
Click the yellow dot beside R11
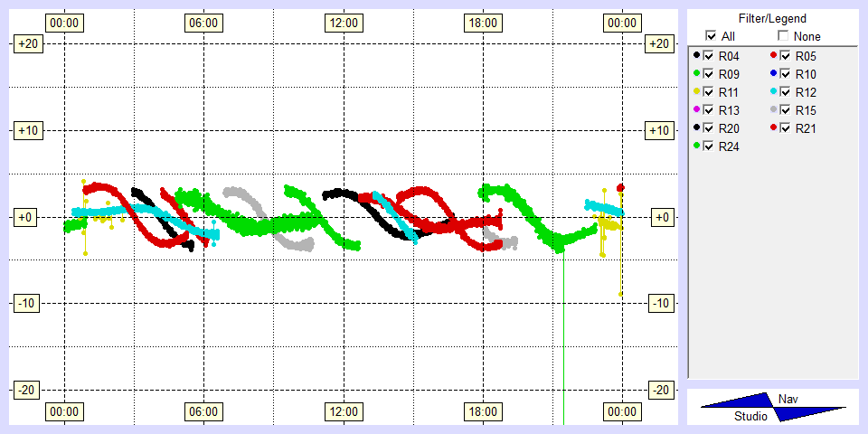(696, 92)
